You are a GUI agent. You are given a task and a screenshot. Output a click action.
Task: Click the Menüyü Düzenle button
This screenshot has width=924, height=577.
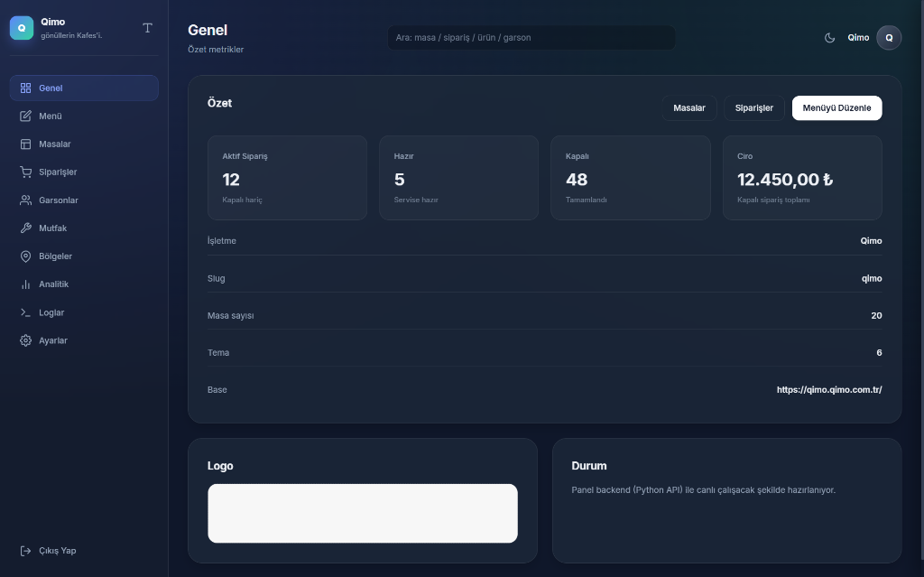836,108
